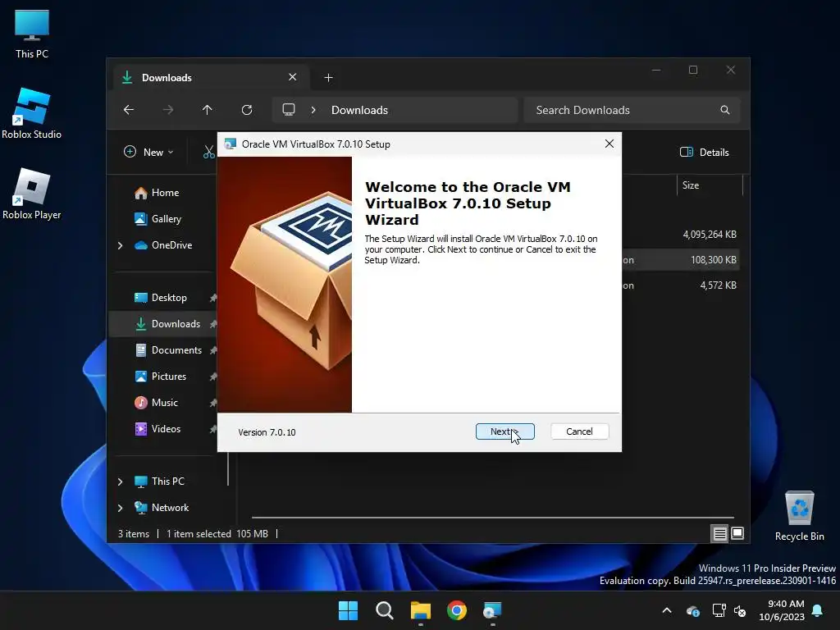Click the pin icon beside Music
This screenshot has width=840, height=630.
[212, 403]
